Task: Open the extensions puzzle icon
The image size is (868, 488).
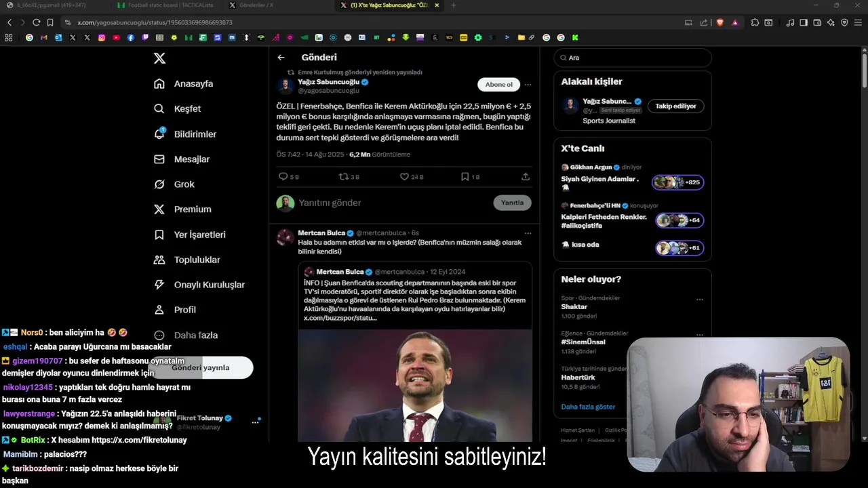Action: 755,22
